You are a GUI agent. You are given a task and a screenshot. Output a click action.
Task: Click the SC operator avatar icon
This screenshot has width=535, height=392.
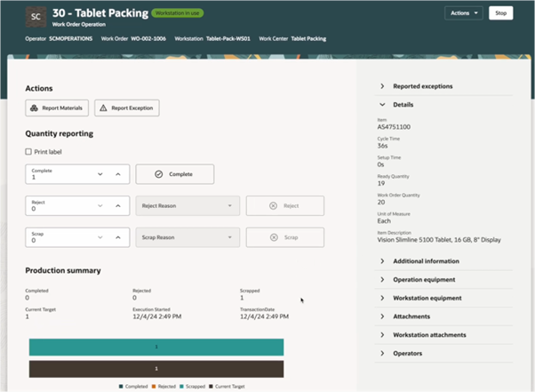tap(36, 17)
